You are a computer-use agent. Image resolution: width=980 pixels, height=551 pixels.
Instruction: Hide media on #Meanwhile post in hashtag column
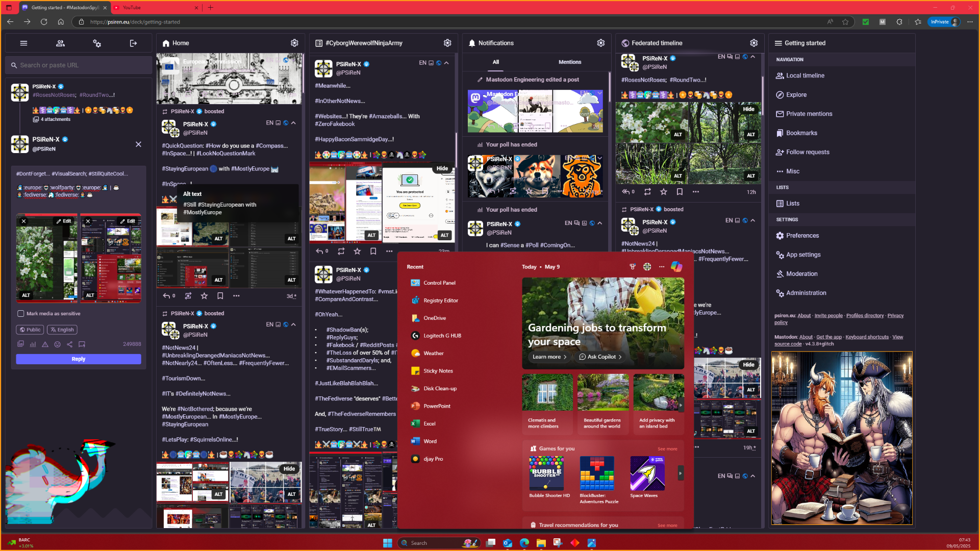point(442,168)
